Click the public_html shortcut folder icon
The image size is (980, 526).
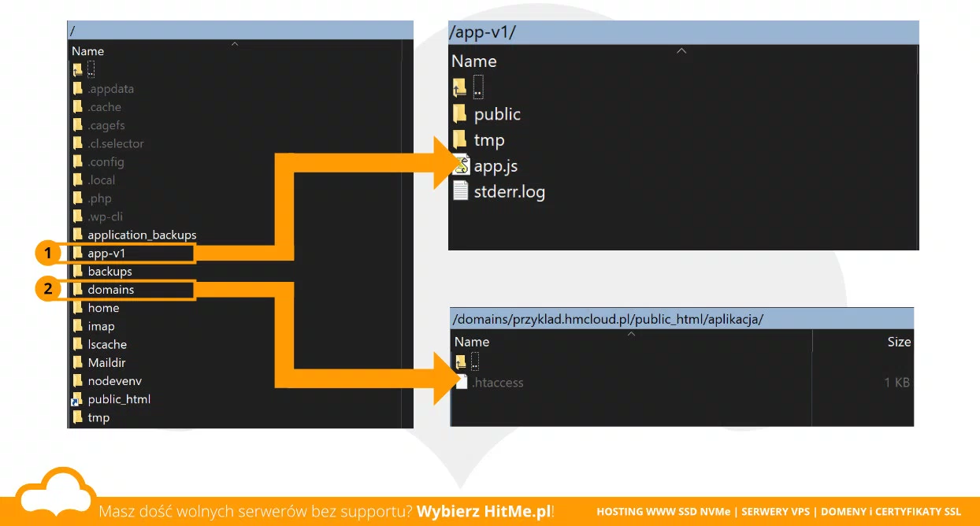pos(77,399)
